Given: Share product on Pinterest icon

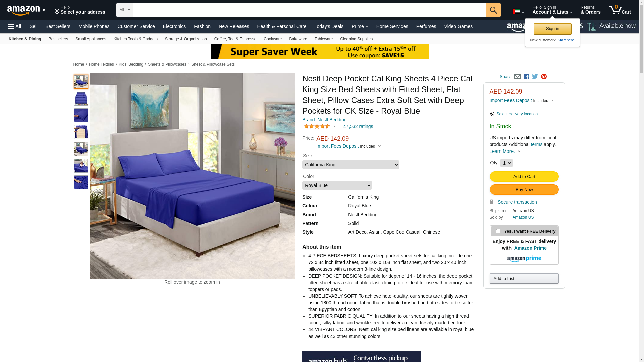Looking at the screenshot, I should (x=544, y=77).
